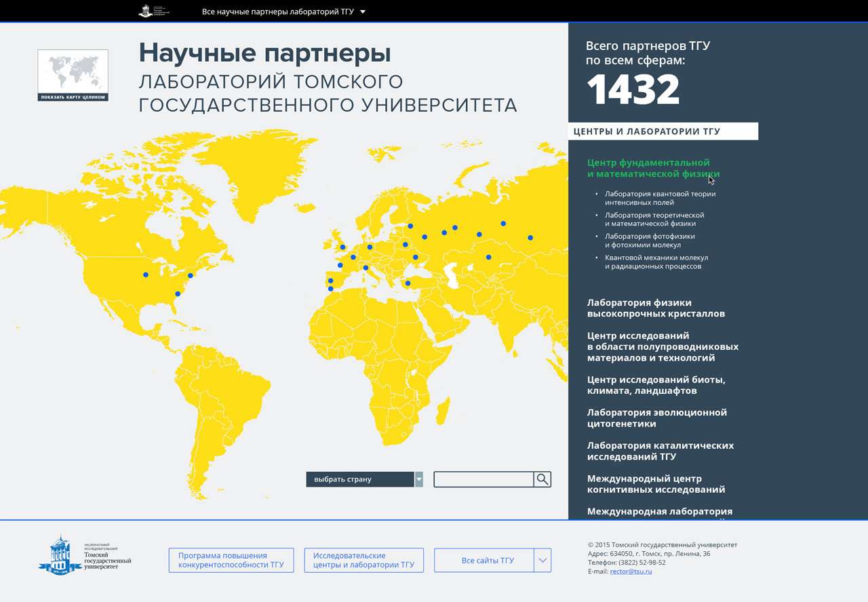Select 'Центр фундаментальной и математической физики'

click(653, 168)
